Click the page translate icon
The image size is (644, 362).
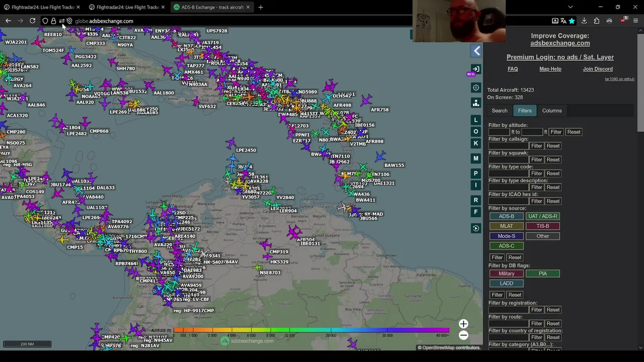[563, 21]
